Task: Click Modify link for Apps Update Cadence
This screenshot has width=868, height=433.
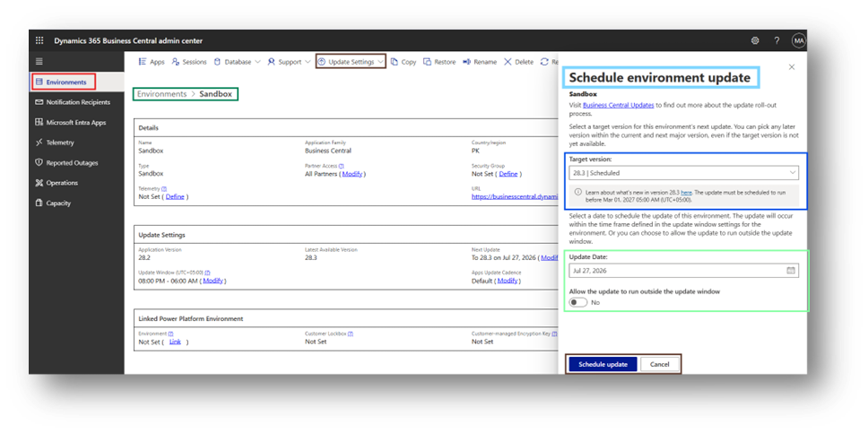Action: pos(507,281)
